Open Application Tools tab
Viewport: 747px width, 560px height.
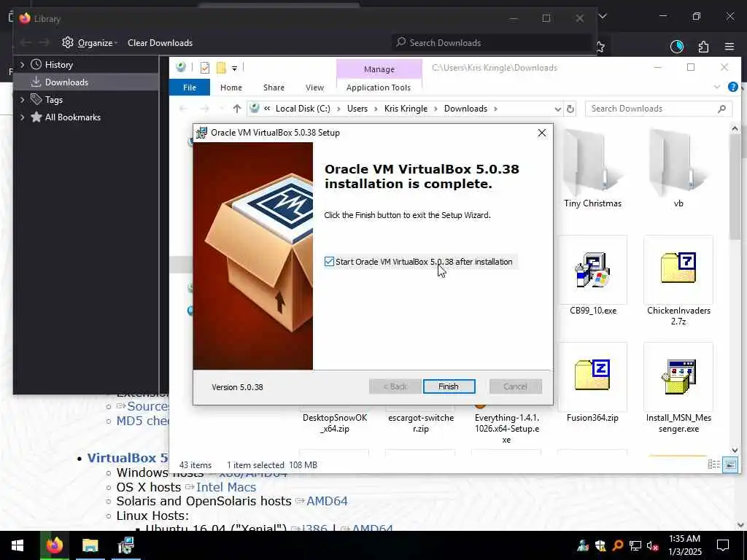[x=379, y=87]
